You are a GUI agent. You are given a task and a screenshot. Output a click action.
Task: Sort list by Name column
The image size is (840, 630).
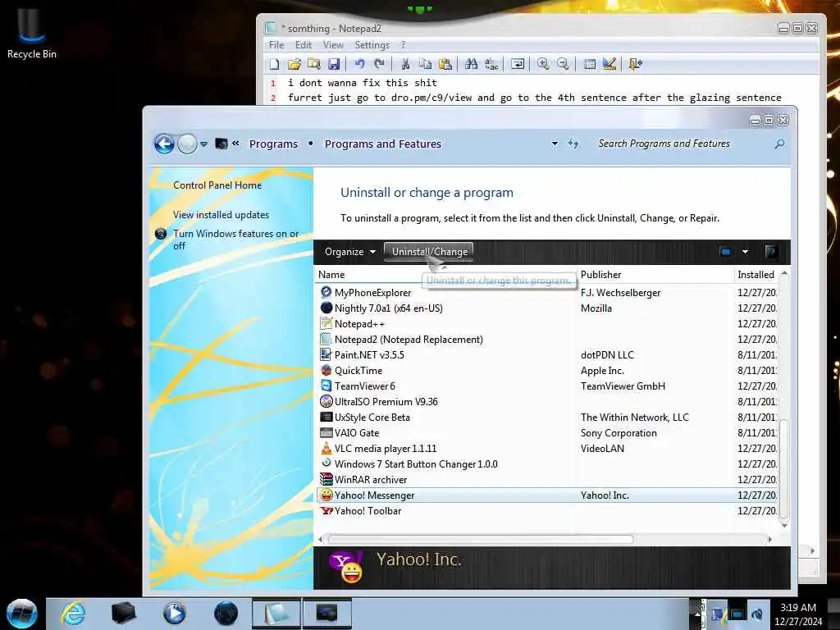point(445,275)
